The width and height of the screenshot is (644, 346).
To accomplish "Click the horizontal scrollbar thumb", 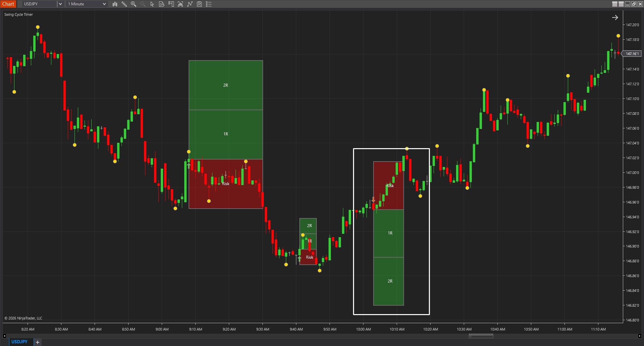I will [481, 336].
